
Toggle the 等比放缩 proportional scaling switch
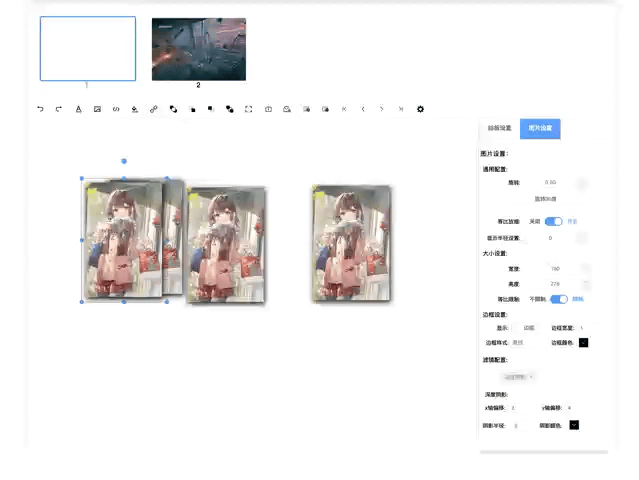[553, 221]
